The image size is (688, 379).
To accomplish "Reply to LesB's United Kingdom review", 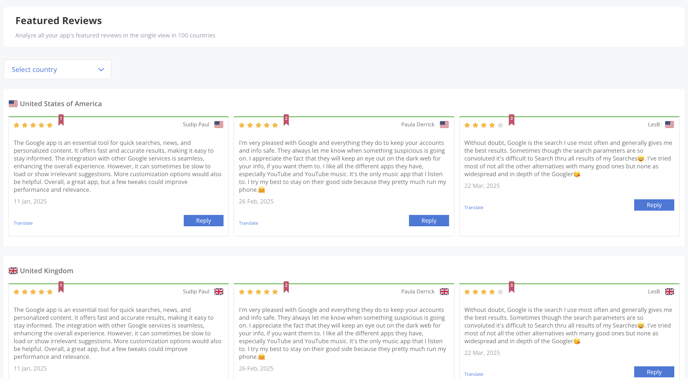I will click(x=654, y=372).
